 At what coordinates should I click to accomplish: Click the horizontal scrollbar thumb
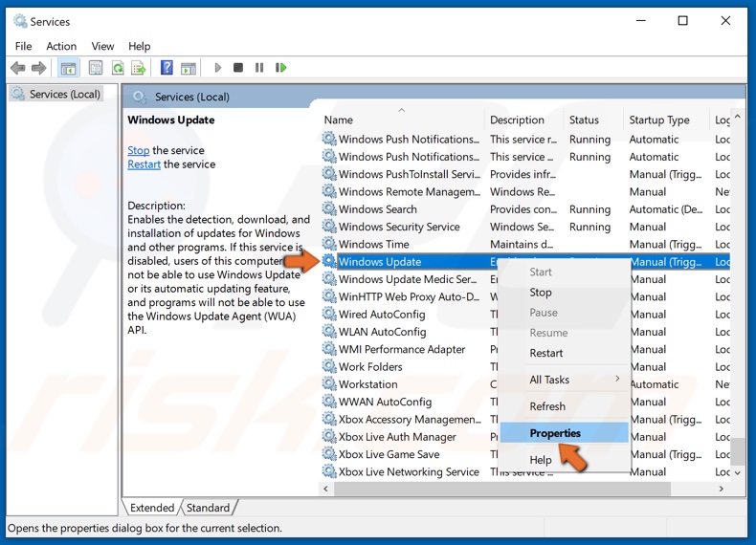(x=501, y=489)
